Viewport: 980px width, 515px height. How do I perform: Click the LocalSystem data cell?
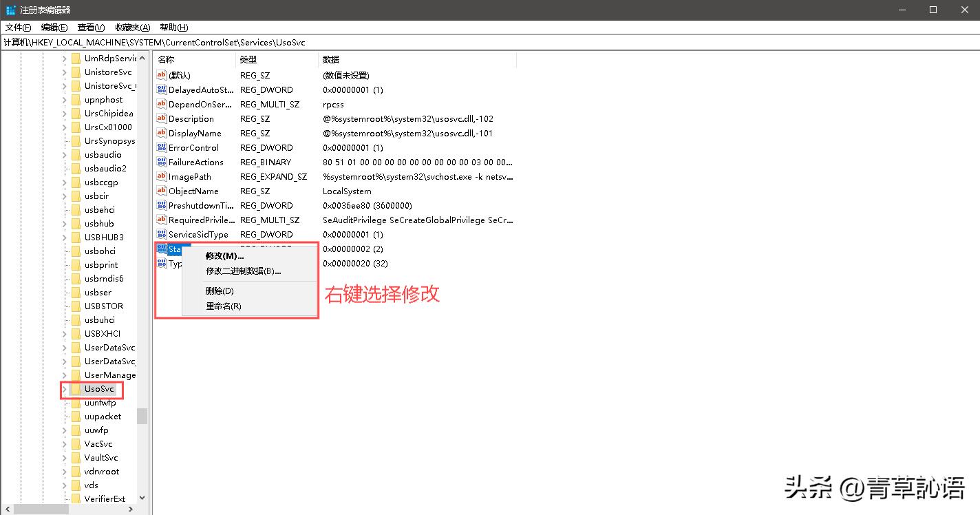coord(347,191)
